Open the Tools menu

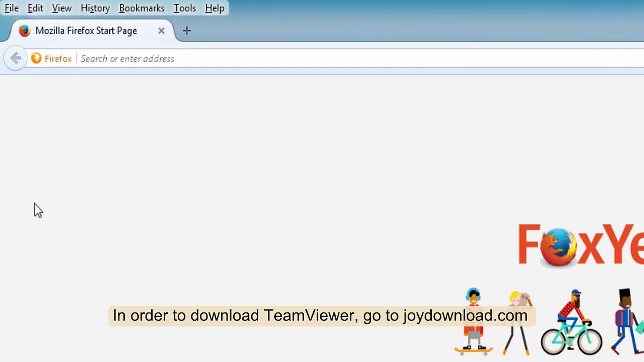(184, 8)
